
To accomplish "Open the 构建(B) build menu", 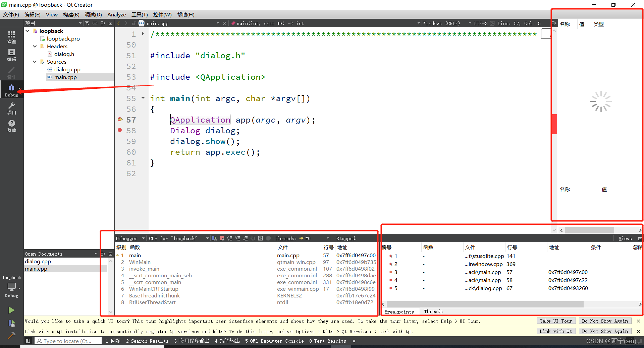I will 71,14.
